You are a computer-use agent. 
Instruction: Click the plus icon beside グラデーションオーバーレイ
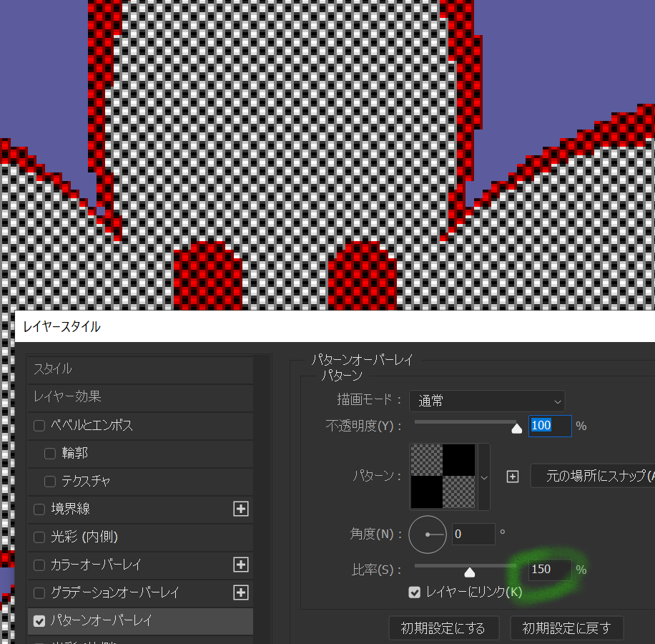click(241, 592)
